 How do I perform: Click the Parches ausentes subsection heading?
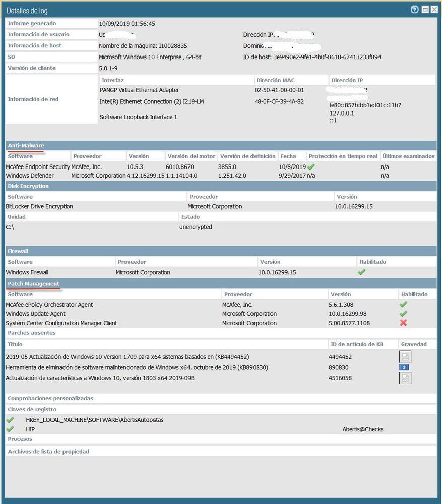point(32,333)
